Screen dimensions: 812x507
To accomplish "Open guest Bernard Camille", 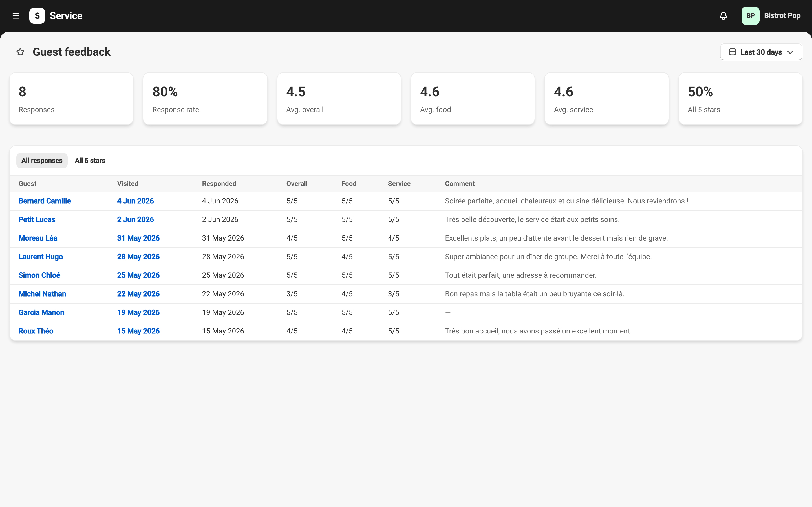I will pos(45,201).
